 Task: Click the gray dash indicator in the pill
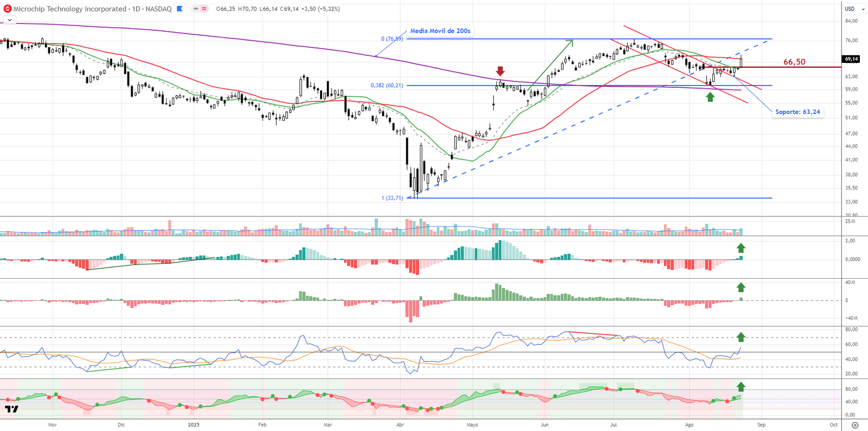pos(196,9)
